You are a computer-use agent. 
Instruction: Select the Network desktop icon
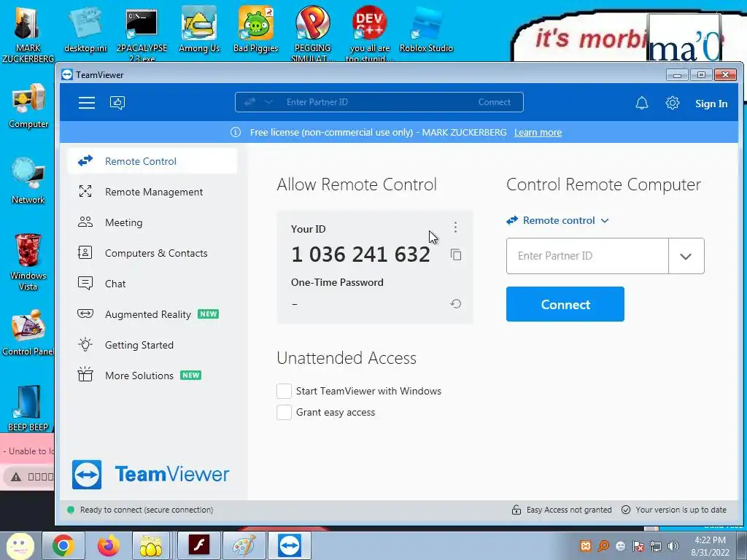28,181
